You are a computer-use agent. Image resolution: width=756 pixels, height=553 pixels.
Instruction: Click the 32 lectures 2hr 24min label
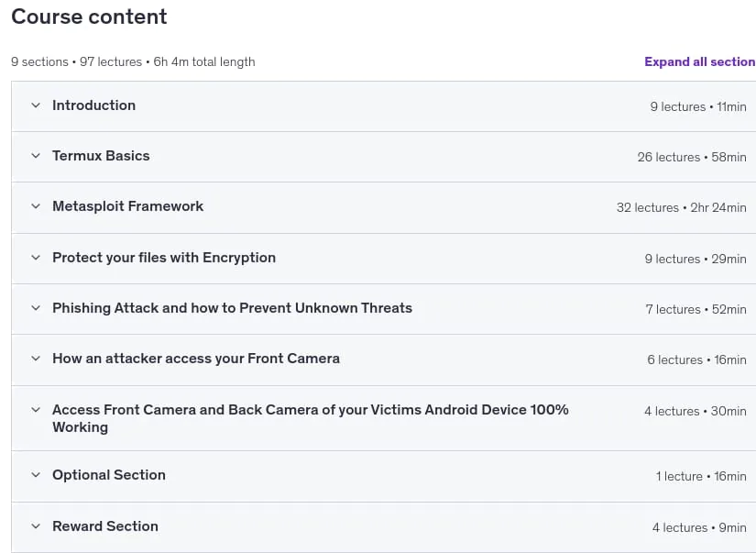[x=681, y=207]
